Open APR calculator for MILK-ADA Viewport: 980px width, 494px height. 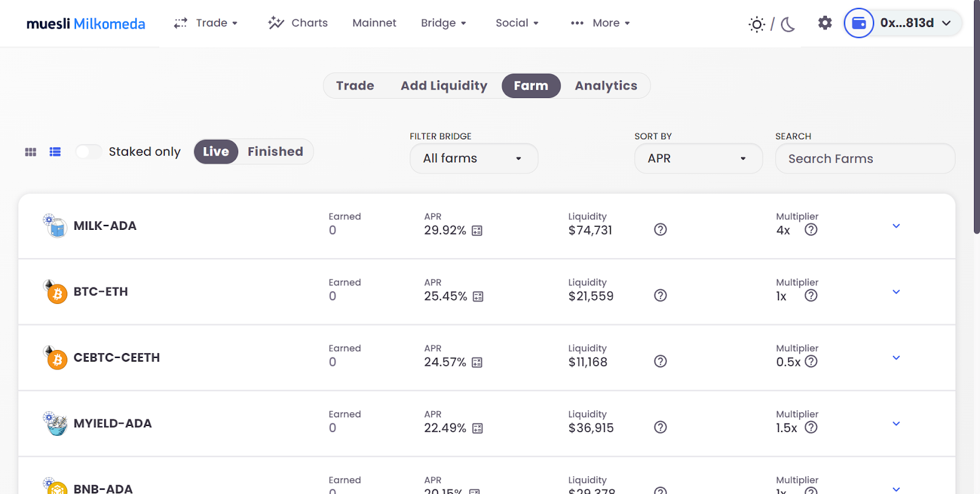(x=477, y=231)
